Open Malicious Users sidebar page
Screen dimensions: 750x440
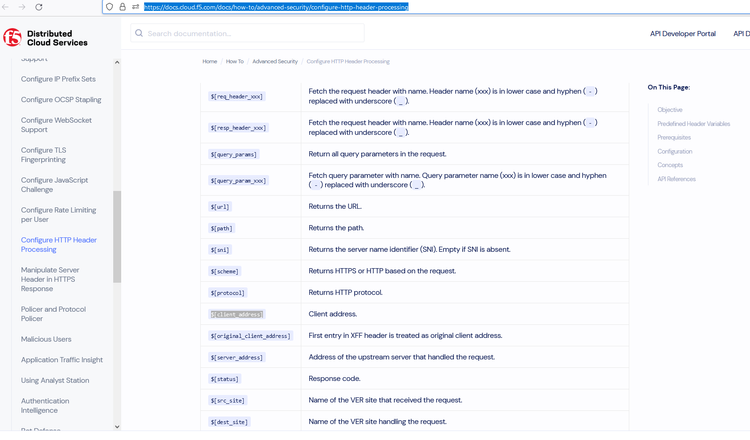(46, 339)
